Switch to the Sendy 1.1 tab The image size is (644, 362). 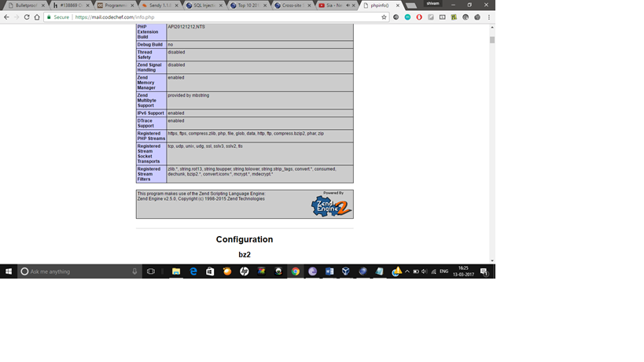(x=160, y=6)
